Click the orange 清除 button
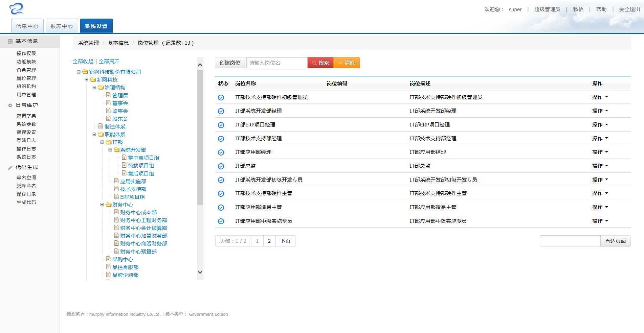The height and width of the screenshot is (333, 644). tap(347, 63)
